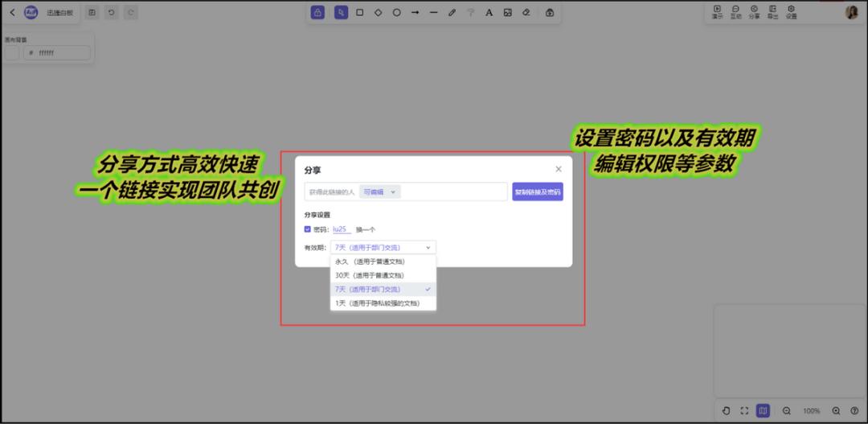Open the shape library icon in toolbar

point(550,12)
